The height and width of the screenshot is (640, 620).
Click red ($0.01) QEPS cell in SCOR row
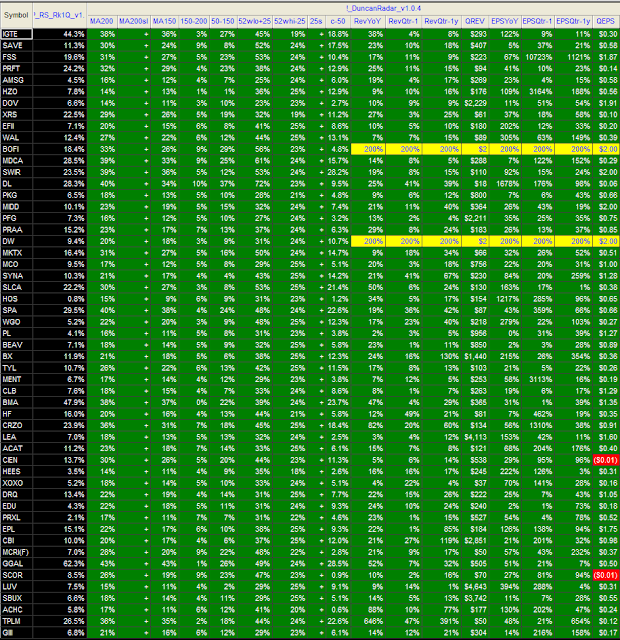coord(606,575)
